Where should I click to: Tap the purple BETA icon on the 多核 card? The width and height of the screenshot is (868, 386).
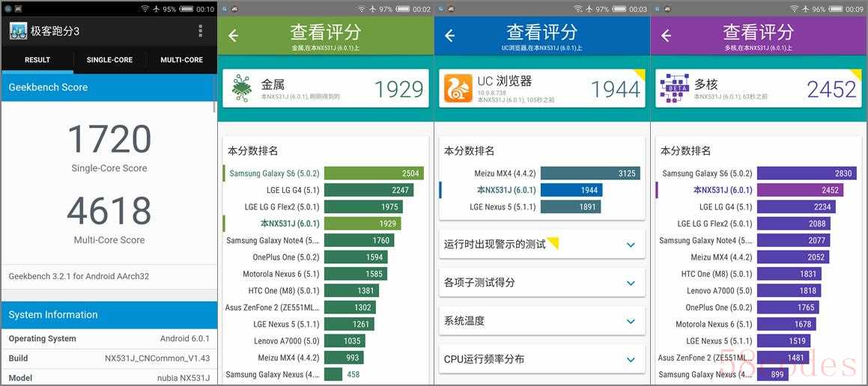(675, 88)
